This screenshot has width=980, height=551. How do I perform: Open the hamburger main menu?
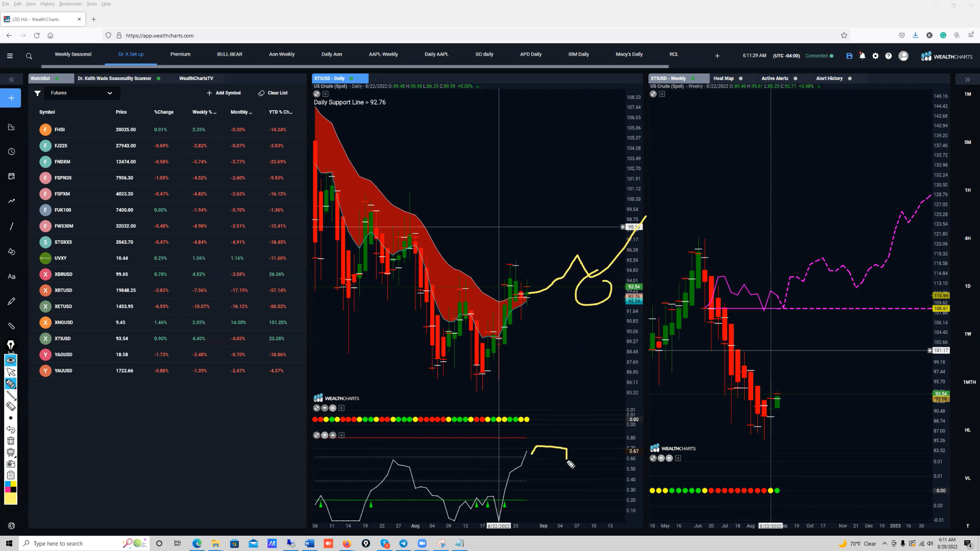point(10,56)
